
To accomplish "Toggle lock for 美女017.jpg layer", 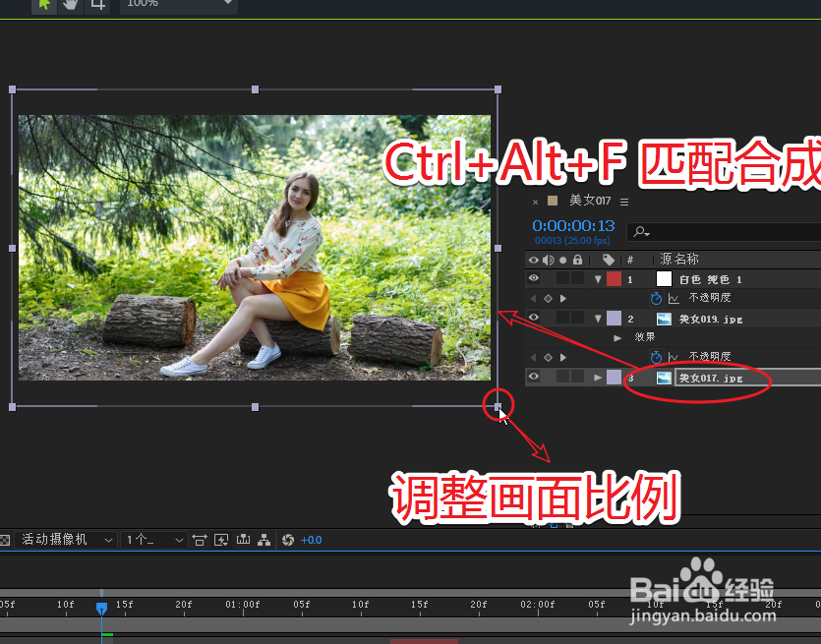I will [x=577, y=377].
